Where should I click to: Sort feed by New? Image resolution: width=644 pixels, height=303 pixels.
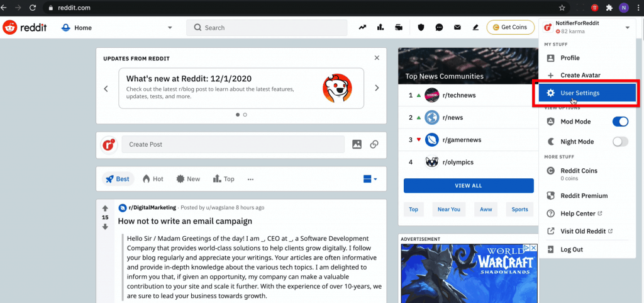[187, 179]
